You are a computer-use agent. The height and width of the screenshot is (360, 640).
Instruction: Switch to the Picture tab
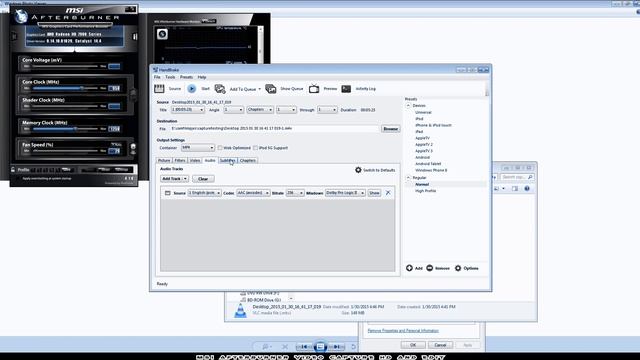point(164,160)
